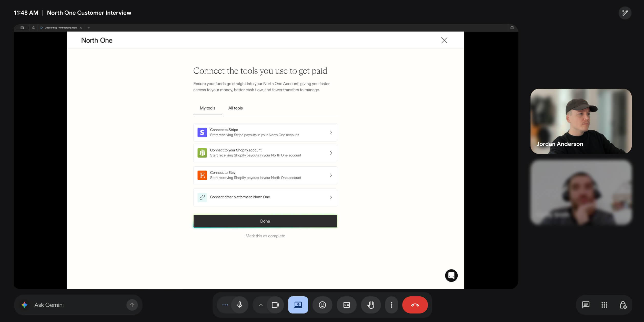644x322 pixels.
Task: Click the Shopify bag logo icon
Action: pos(202,153)
